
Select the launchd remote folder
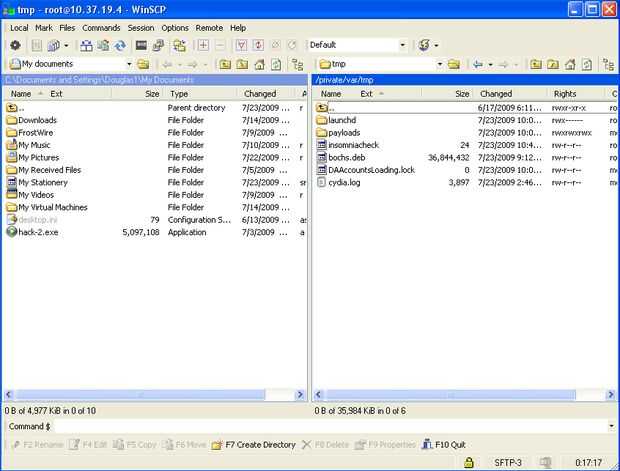pyautogui.click(x=342, y=120)
